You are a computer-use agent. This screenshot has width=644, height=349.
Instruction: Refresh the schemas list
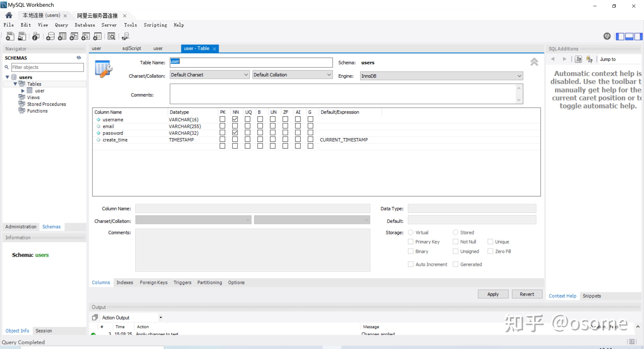point(79,58)
